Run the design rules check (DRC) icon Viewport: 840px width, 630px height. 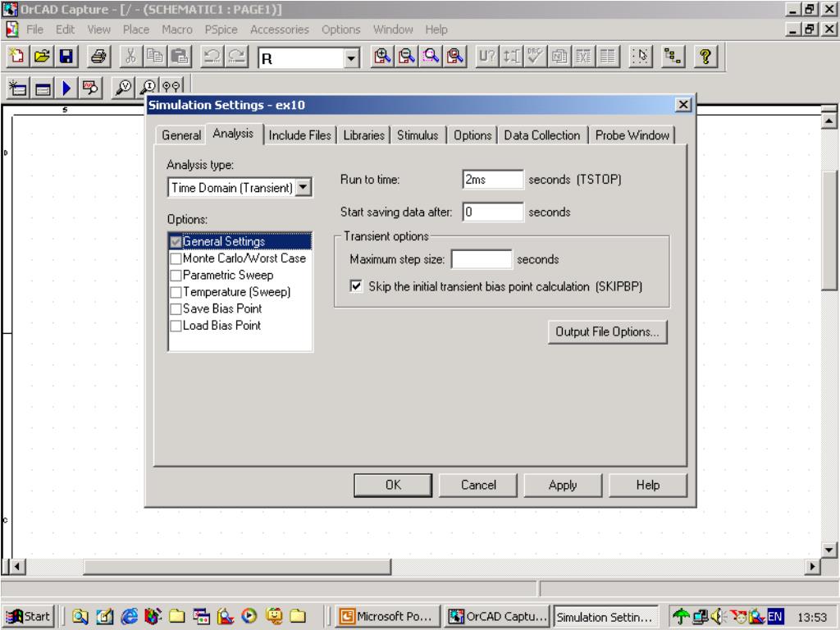click(x=535, y=57)
